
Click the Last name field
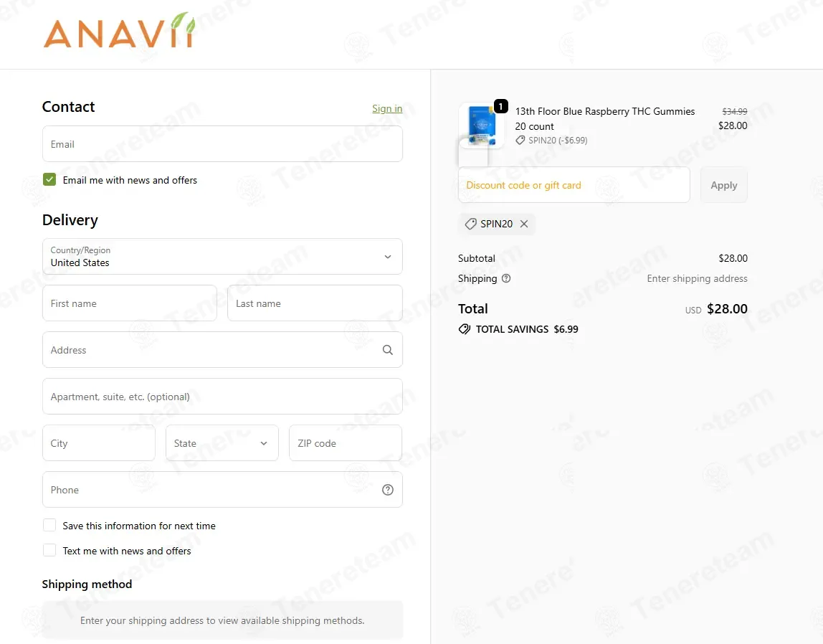[315, 303]
